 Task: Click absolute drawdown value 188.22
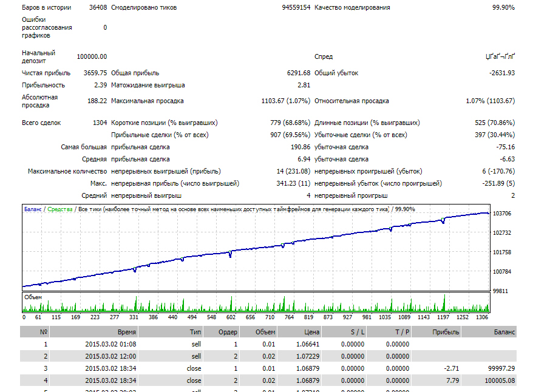[x=97, y=101]
